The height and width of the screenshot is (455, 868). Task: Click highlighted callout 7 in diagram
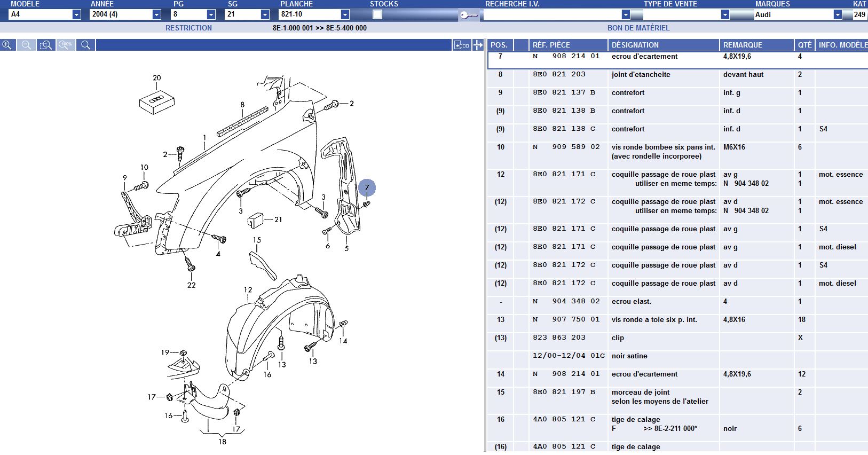tap(367, 188)
